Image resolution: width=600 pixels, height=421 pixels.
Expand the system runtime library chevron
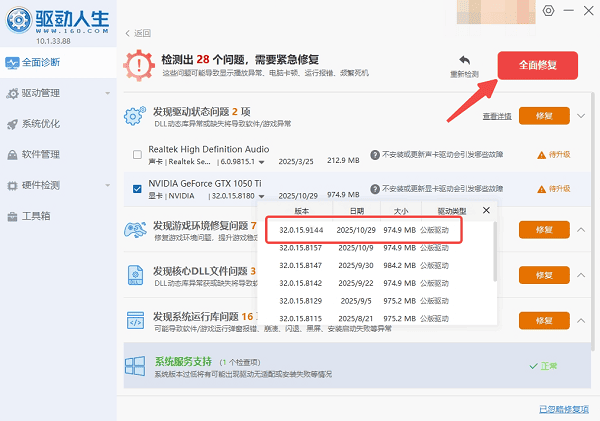click(581, 320)
